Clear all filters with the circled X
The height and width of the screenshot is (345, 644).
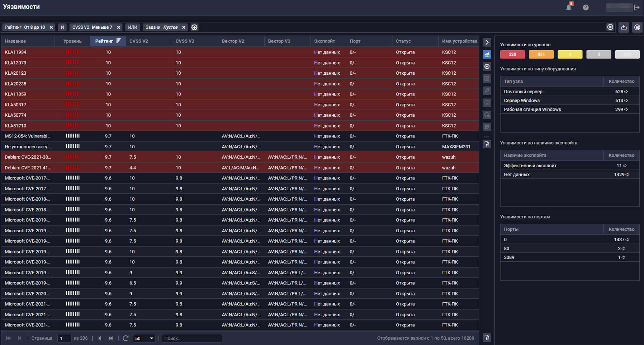(x=610, y=27)
